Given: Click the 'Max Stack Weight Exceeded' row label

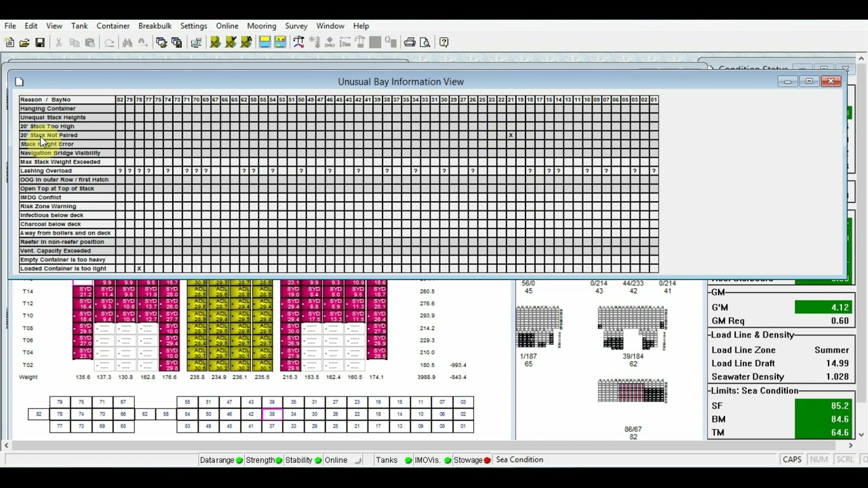Looking at the screenshot, I should pos(60,162).
